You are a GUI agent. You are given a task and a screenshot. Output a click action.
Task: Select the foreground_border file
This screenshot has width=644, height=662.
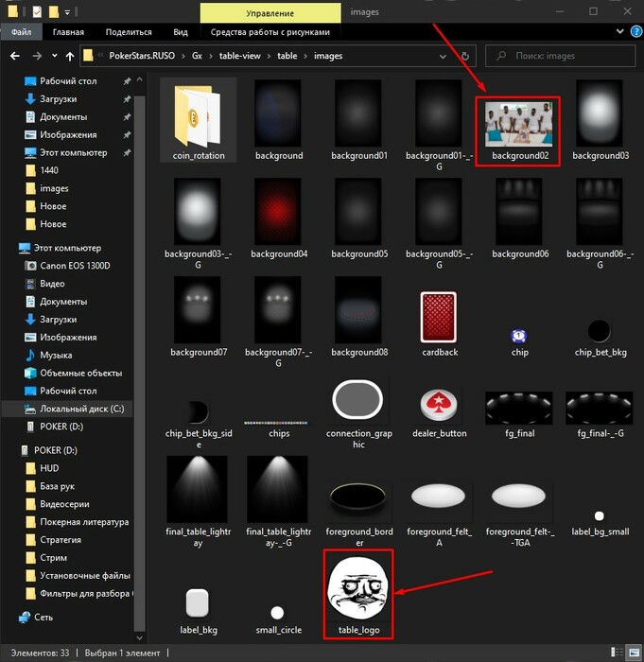358,514
